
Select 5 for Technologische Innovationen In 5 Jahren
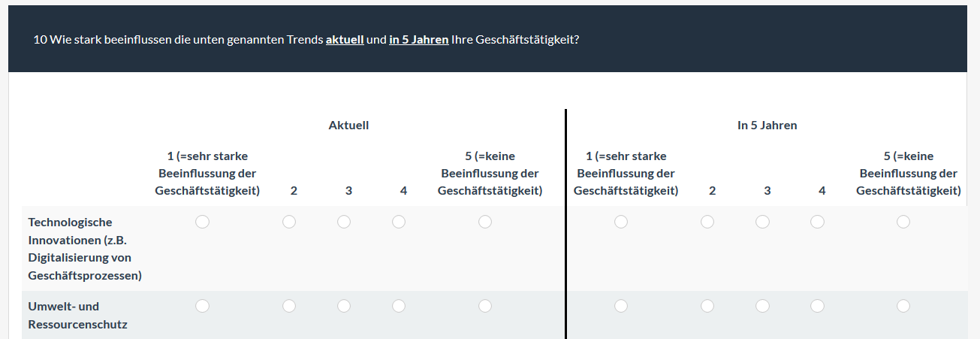click(903, 222)
